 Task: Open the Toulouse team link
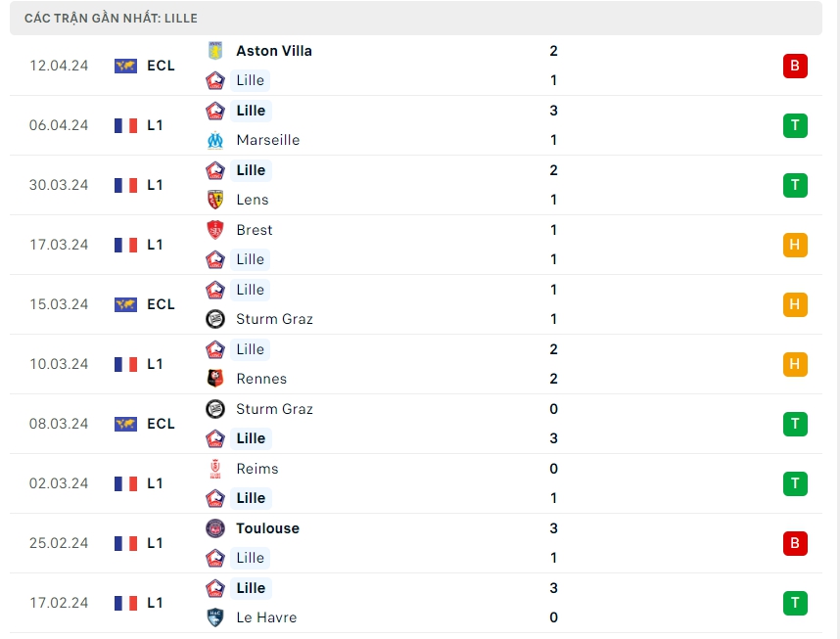coord(267,528)
